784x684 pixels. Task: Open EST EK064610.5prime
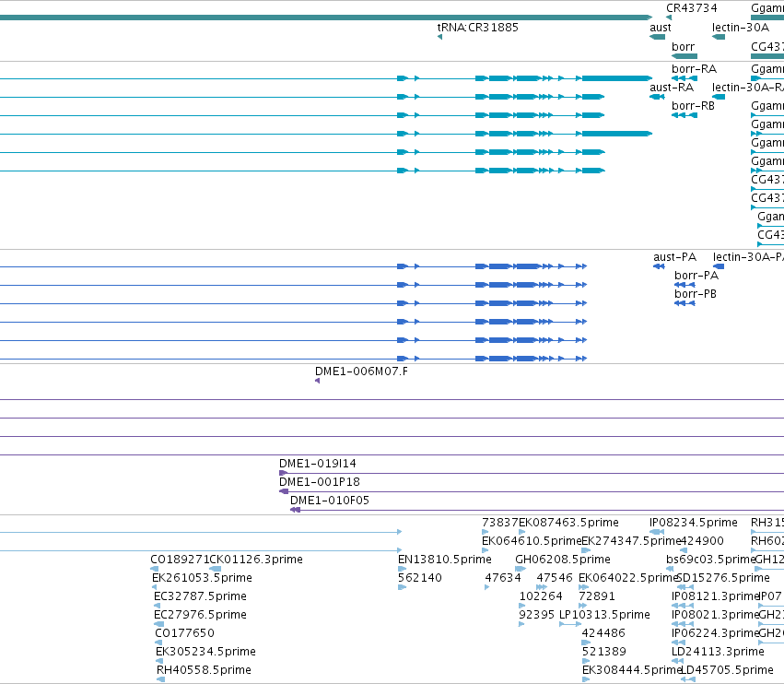point(532,541)
